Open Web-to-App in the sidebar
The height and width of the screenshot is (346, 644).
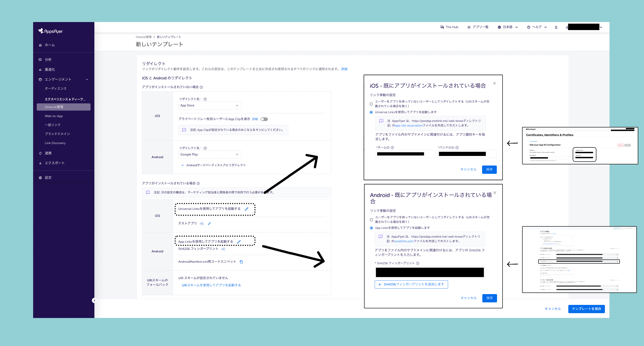(54, 116)
